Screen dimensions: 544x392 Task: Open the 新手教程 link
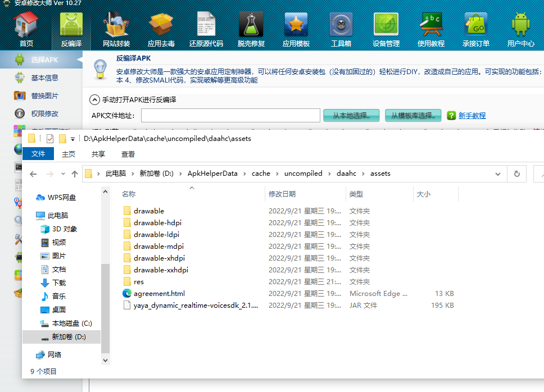coord(472,116)
